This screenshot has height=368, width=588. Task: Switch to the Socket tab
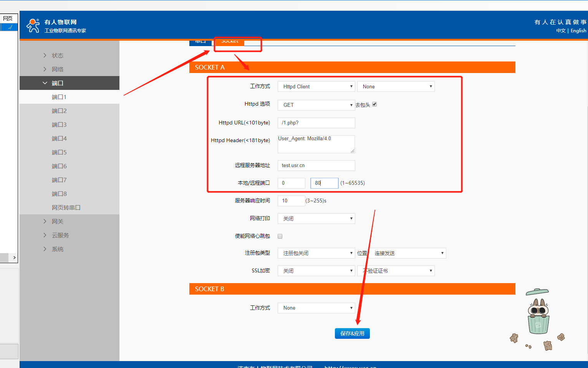(230, 42)
